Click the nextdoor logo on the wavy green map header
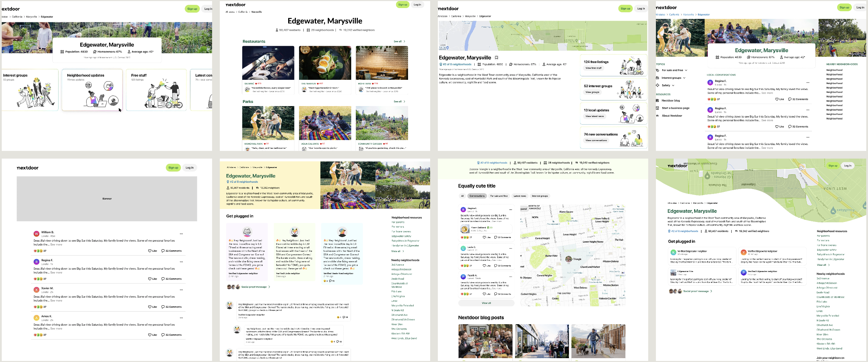Image resolution: width=868 pixels, height=362 pixels. click(677, 166)
